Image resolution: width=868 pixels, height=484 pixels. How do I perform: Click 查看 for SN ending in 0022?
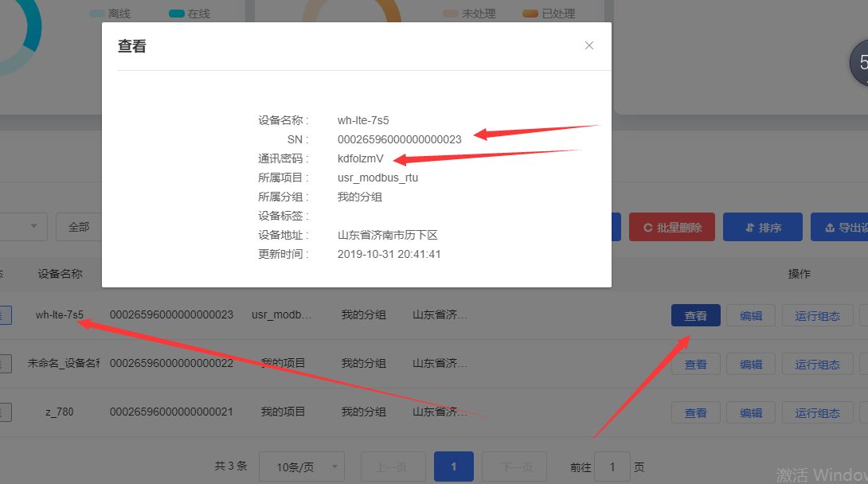pyautogui.click(x=695, y=365)
